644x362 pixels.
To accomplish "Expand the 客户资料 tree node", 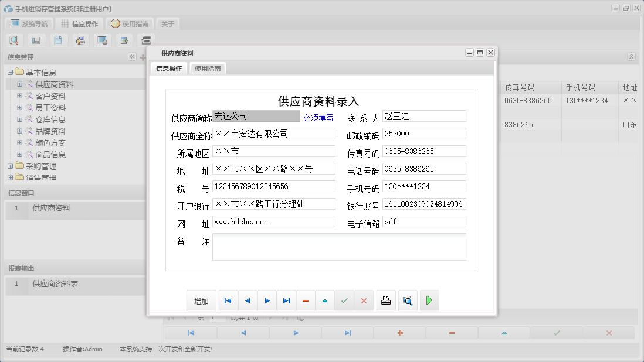I will click(21, 95).
